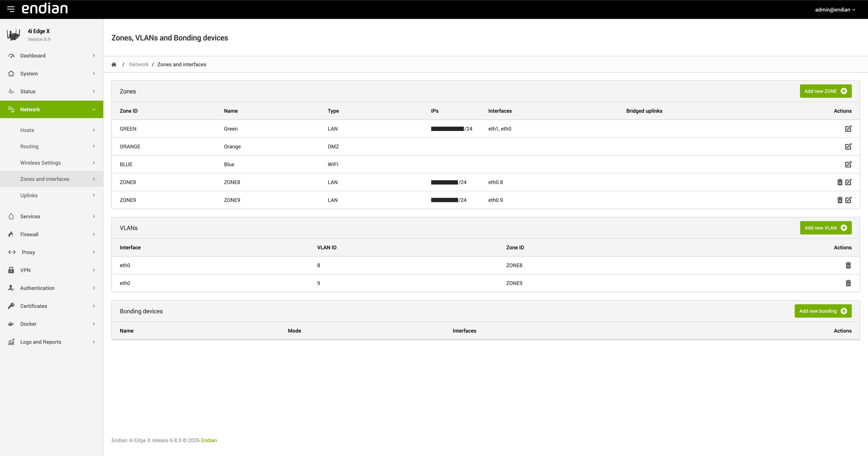Expand the Docker menu chevron

pos(94,324)
